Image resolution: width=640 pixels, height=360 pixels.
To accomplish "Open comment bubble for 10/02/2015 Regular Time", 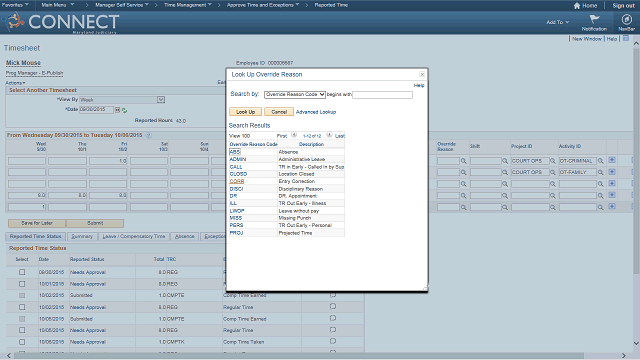I will 333,307.
